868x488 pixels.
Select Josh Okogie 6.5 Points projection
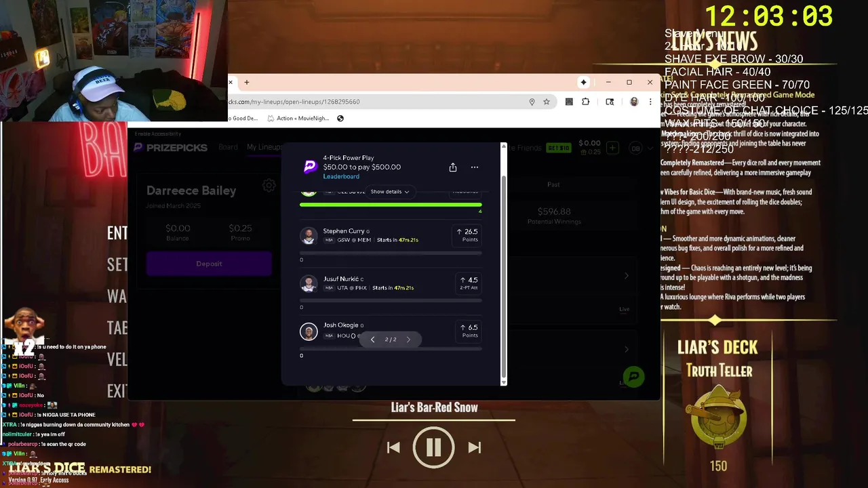coord(467,331)
